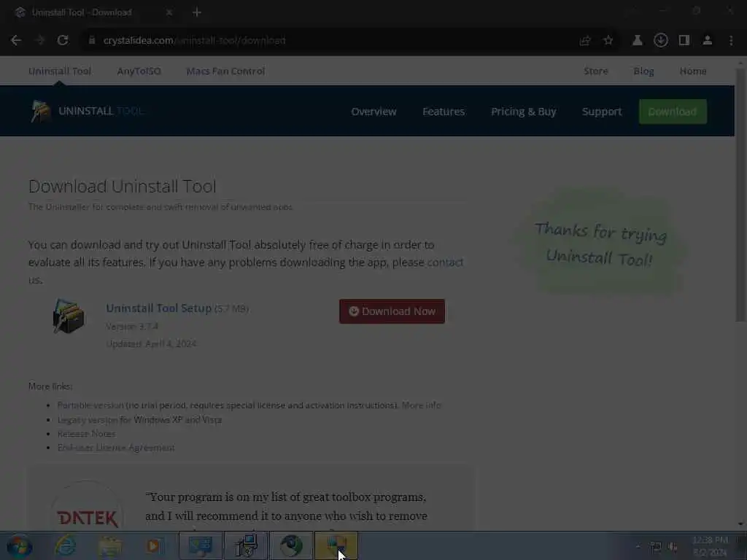Viewport: 747px width, 560px height.
Task: Open the browser downloads icon
Action: click(660, 41)
